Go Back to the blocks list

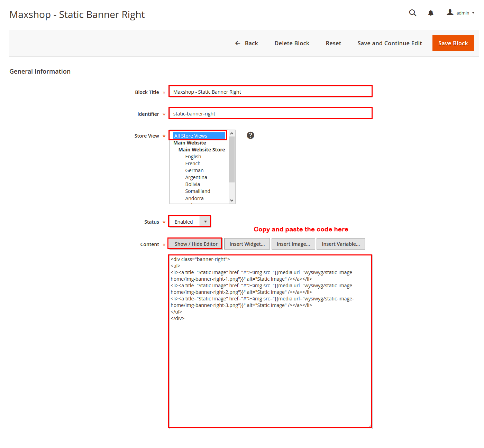tap(247, 43)
